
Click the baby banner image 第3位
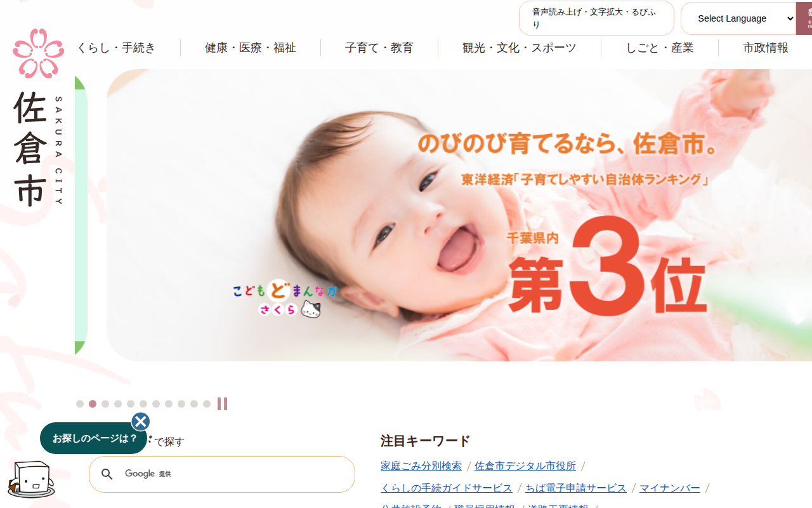point(459,215)
